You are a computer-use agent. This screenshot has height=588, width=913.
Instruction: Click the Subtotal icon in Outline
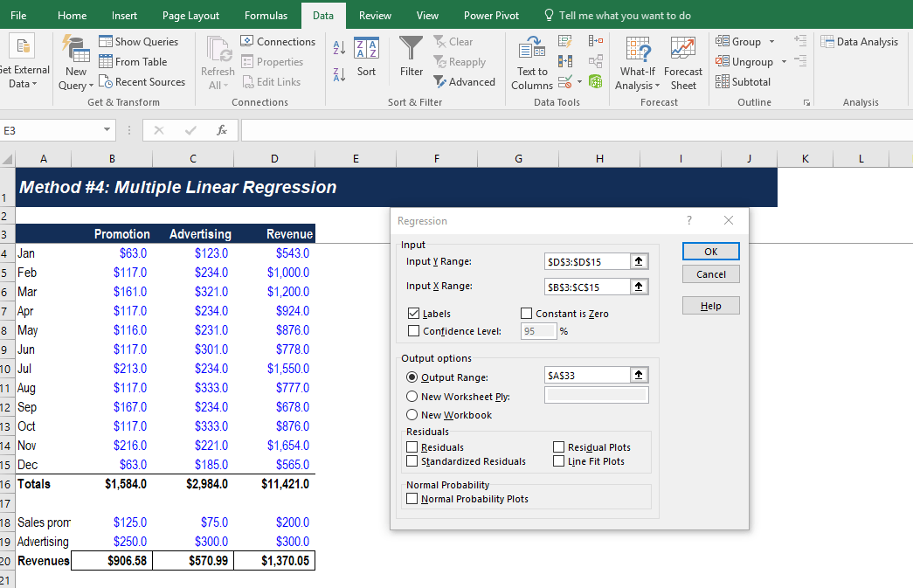click(723, 82)
